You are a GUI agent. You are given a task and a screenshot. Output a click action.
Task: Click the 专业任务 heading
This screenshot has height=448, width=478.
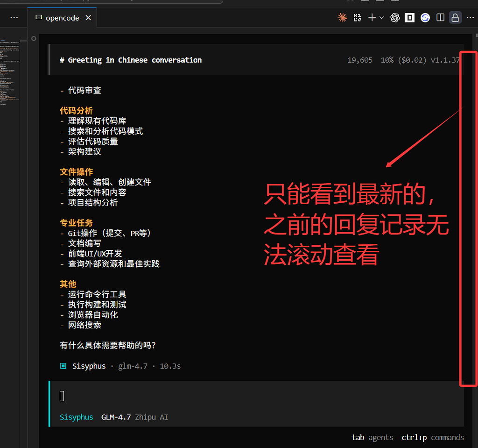[x=76, y=223]
